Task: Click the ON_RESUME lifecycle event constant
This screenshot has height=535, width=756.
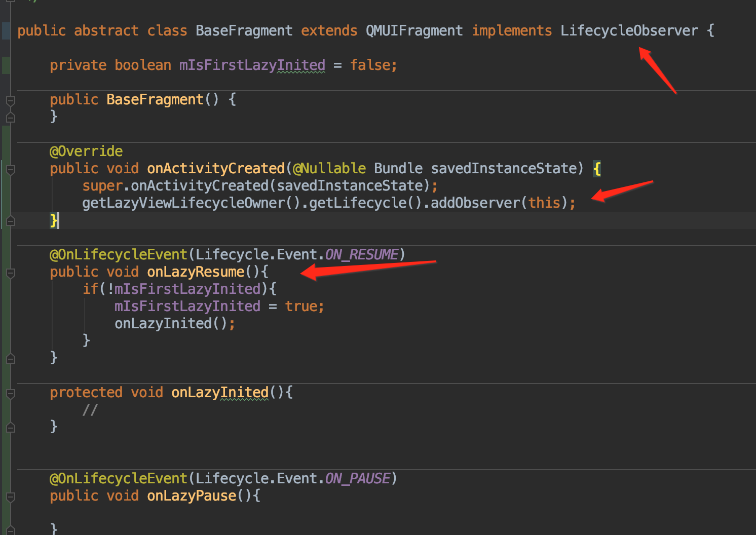Action: pos(361,254)
